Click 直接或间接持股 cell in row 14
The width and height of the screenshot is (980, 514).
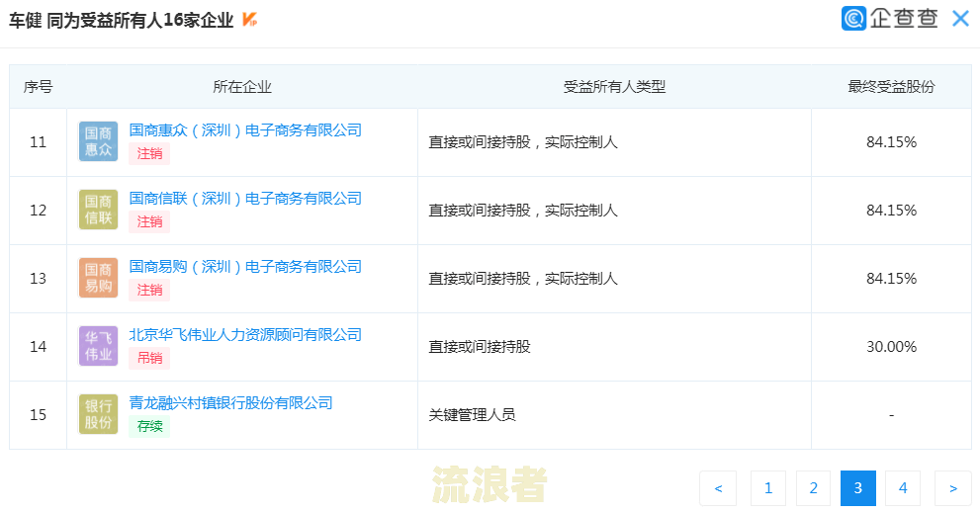[x=480, y=347]
